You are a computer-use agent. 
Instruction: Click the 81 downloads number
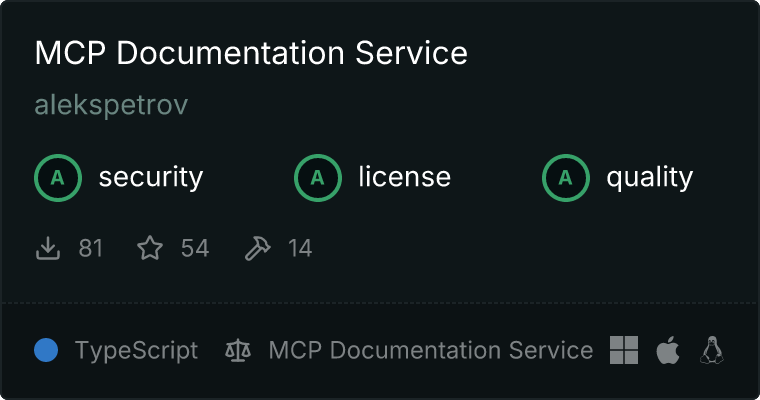pos(91,248)
